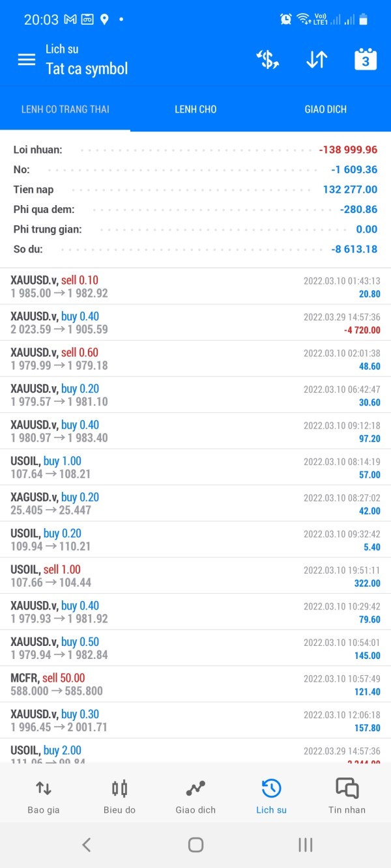Open Giao dich trade tab
Viewport: 391px width, 868px height.
pos(195,796)
